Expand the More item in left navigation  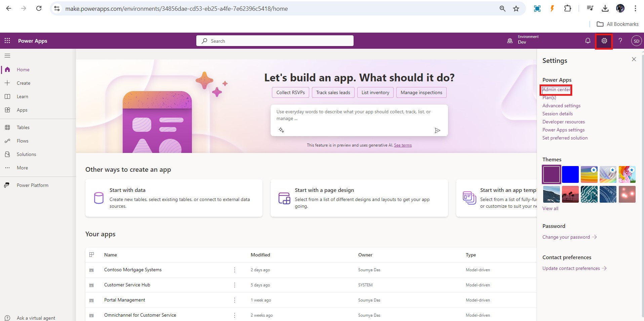pos(22,168)
